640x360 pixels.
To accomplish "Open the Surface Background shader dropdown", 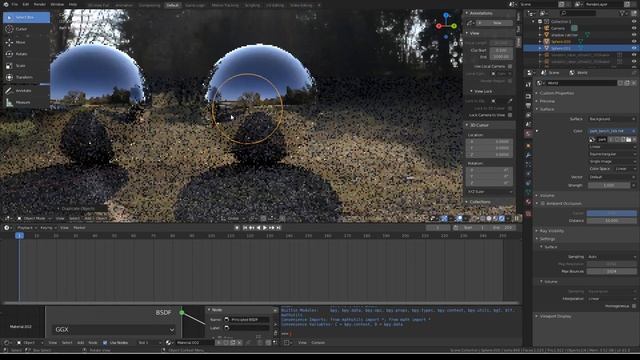I will pyautogui.click(x=612, y=119).
